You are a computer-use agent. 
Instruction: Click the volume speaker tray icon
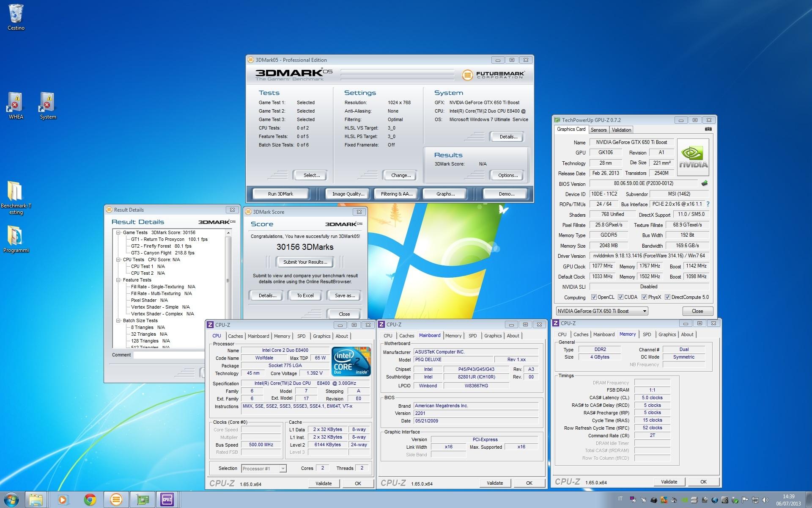click(x=765, y=500)
